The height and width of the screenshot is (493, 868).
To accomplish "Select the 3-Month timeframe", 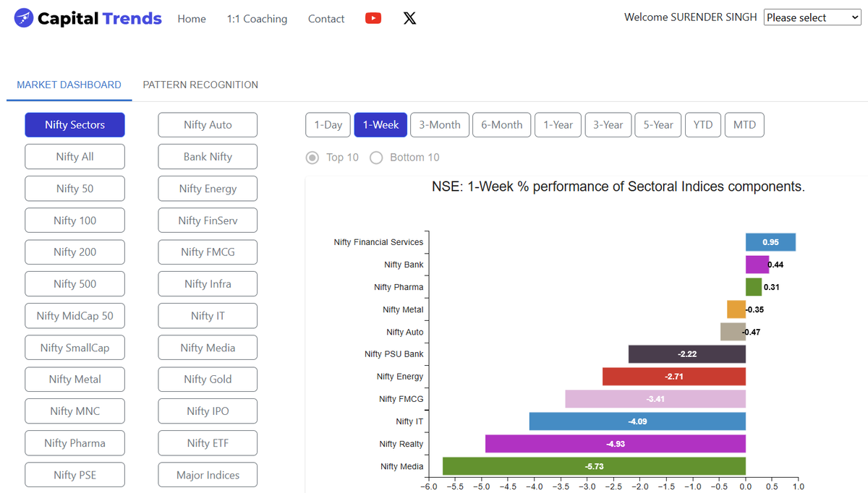I will tap(440, 125).
